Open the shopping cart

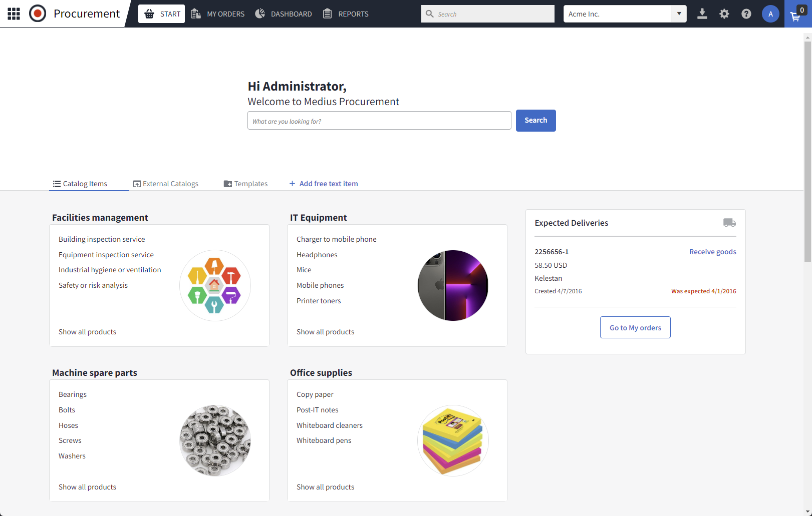(796, 15)
